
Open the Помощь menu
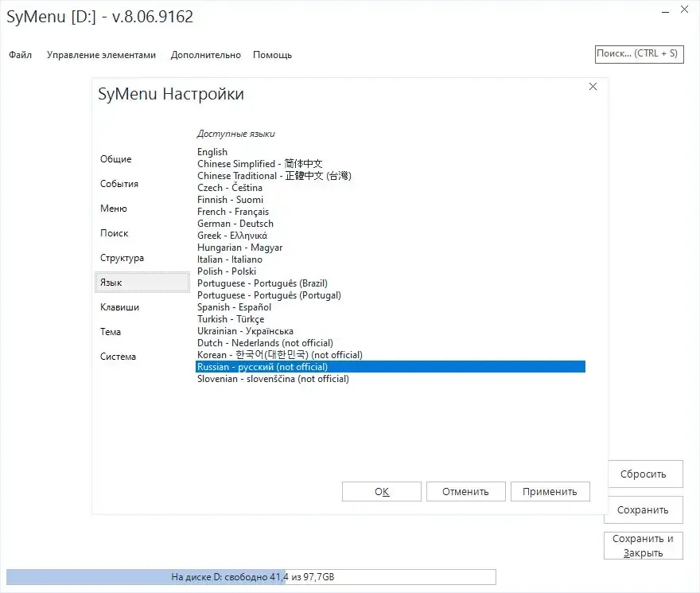pyautogui.click(x=272, y=55)
